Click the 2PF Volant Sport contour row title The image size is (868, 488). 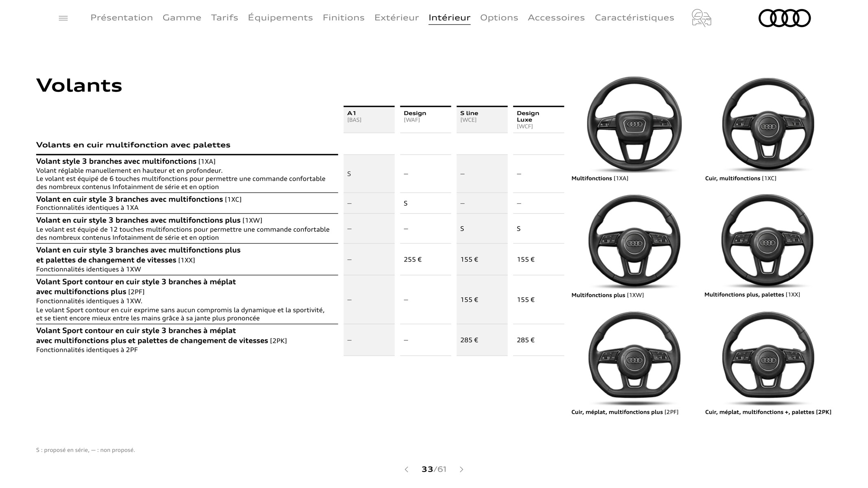point(136,287)
